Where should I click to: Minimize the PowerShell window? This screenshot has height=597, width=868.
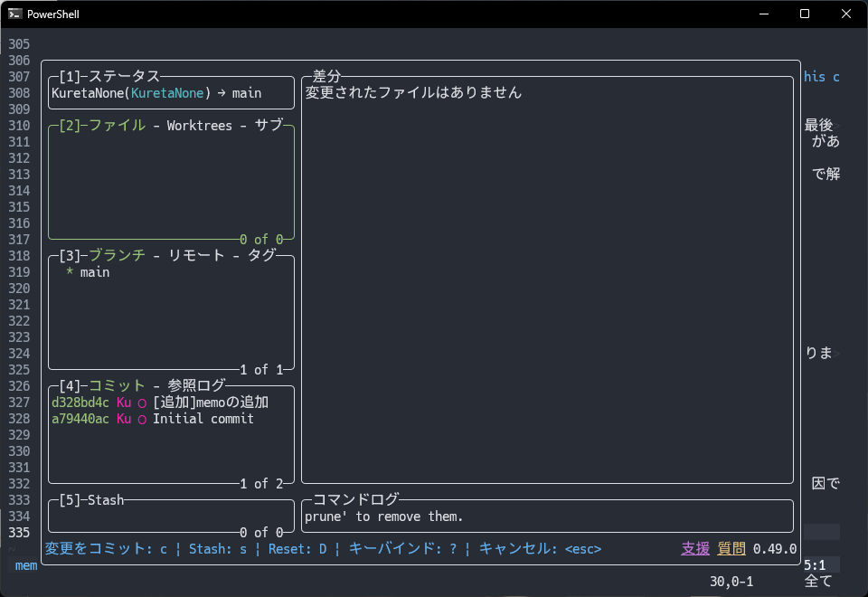pyautogui.click(x=763, y=14)
